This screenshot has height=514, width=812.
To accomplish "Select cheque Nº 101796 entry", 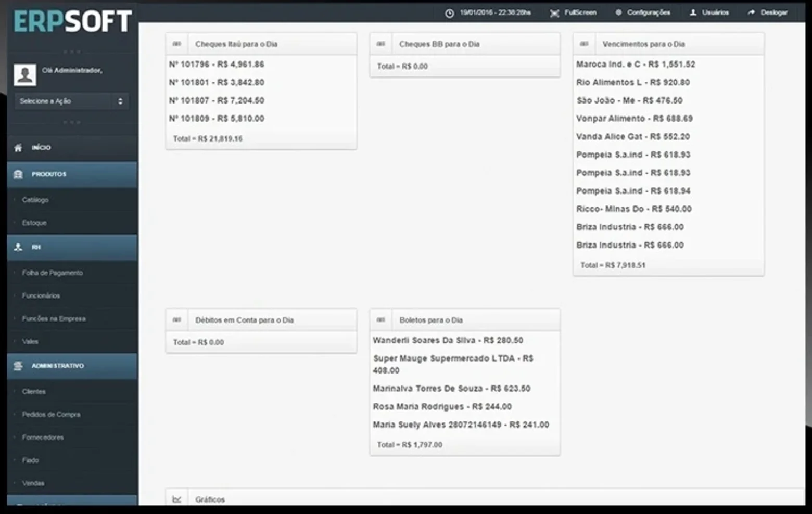I will point(217,65).
